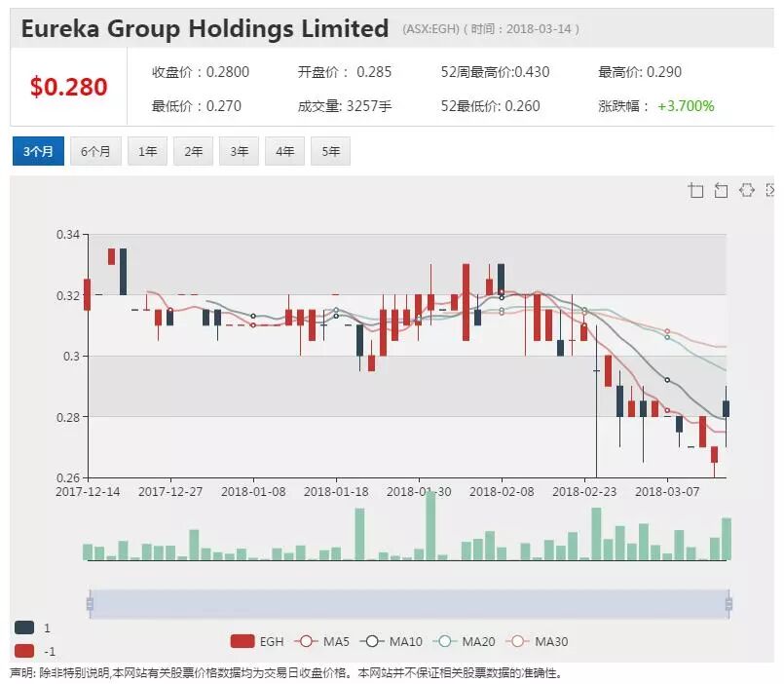Click the first red candlestick at 2017-12-14

[87, 294]
